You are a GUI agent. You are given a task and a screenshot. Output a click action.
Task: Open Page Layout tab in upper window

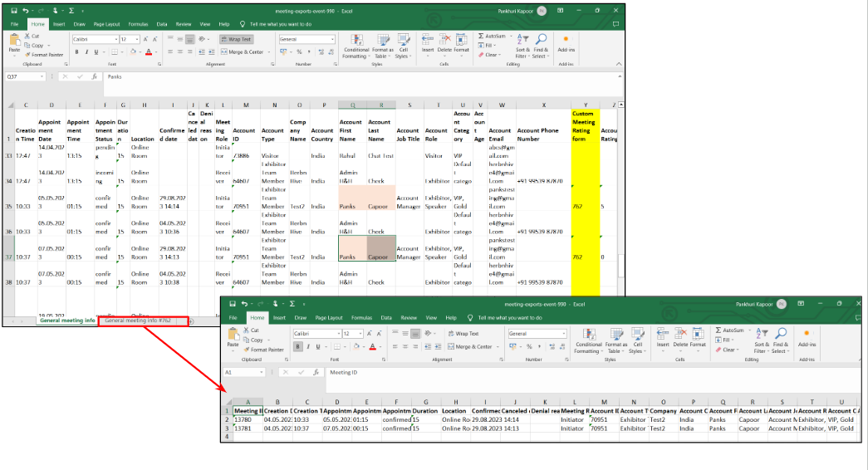(107, 24)
